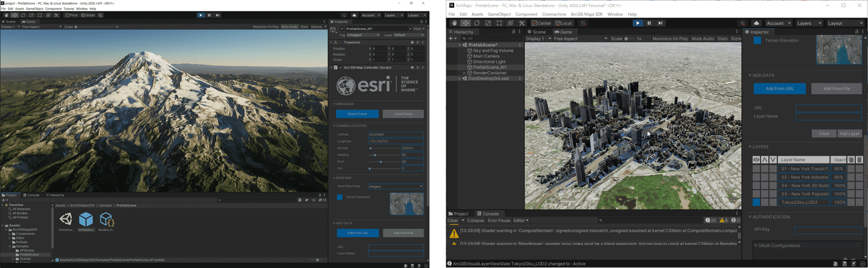The width and height of the screenshot is (868, 268).
Task: Toggle visibility checkbox of Tokyo23ku_LOD2 layer
Action: point(756,202)
